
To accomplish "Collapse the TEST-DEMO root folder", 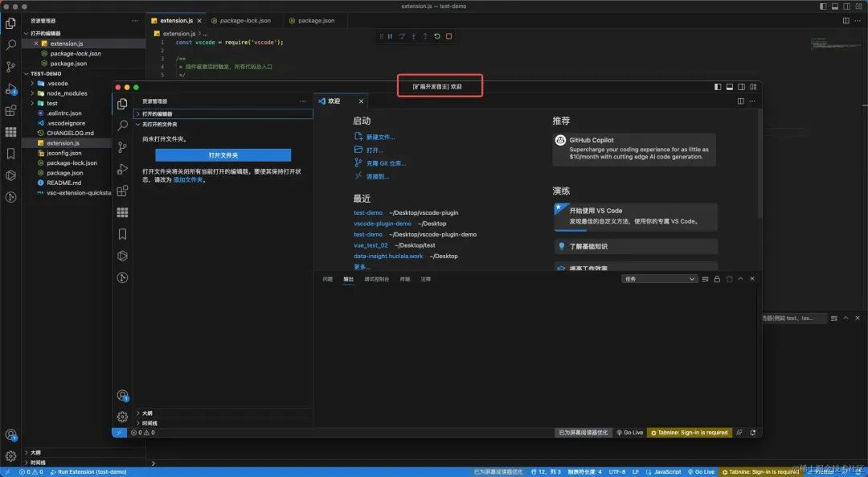I will pyautogui.click(x=84, y=73).
